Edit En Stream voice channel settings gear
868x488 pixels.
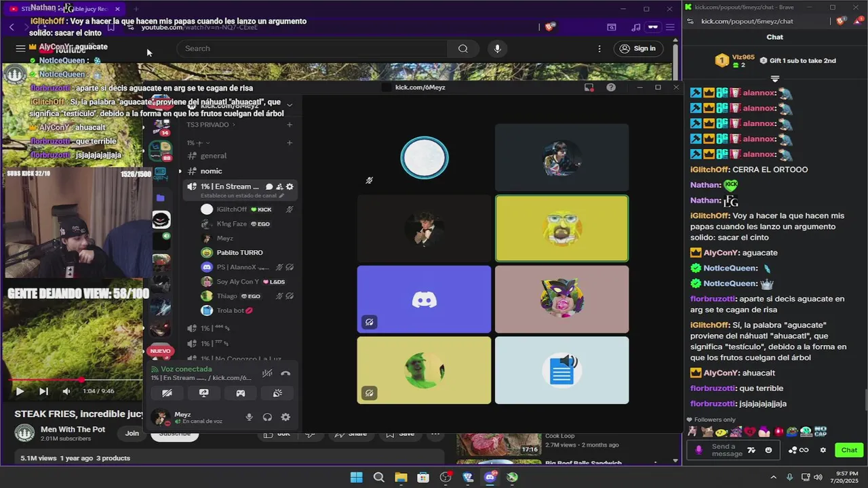pyautogui.click(x=290, y=186)
